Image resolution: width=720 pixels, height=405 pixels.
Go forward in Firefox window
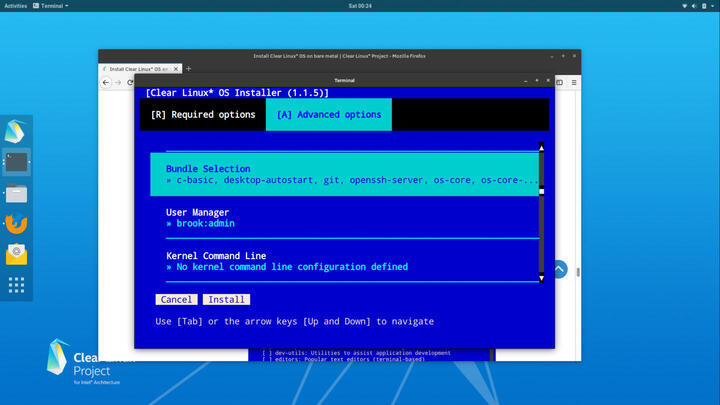tap(118, 83)
